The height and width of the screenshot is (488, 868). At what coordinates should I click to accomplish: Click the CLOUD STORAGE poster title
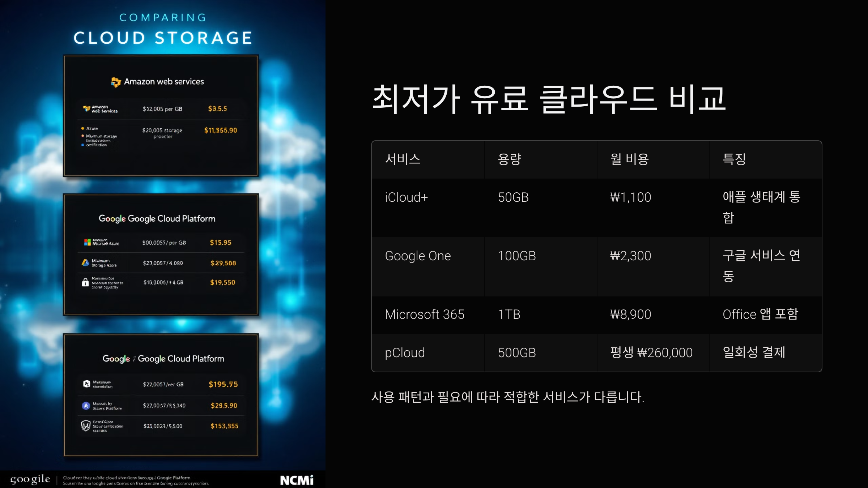coord(163,38)
